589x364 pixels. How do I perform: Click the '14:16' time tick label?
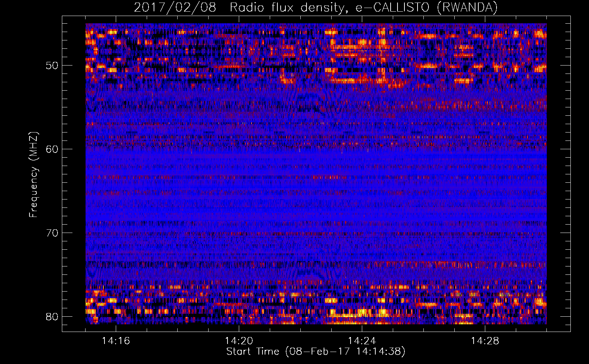coord(116,341)
